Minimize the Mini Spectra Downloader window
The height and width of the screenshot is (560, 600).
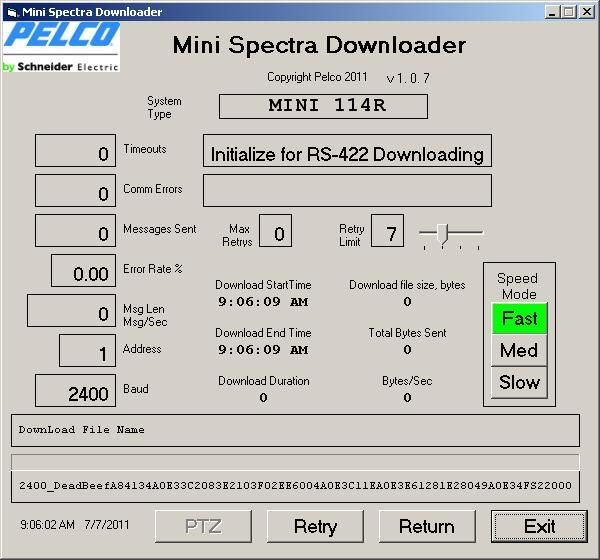551,12
